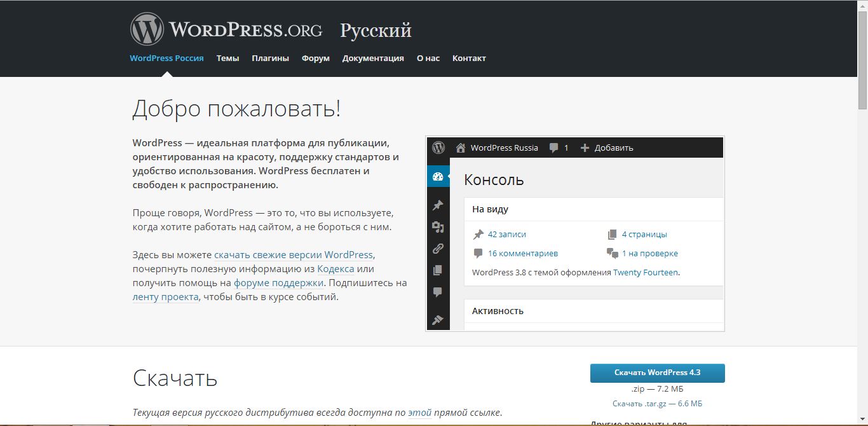868x426 pixels.
Task: Open the форуме поддержки link
Action: pyautogui.click(x=279, y=283)
